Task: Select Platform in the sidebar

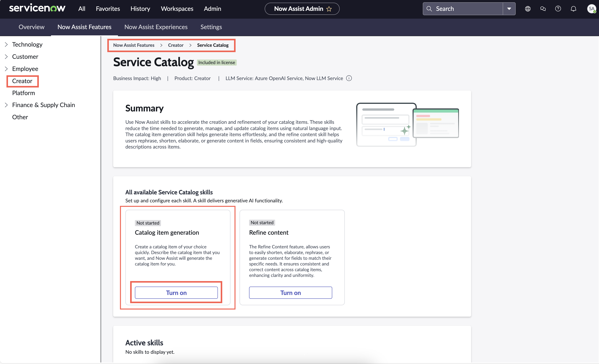Action: pyautogui.click(x=24, y=93)
